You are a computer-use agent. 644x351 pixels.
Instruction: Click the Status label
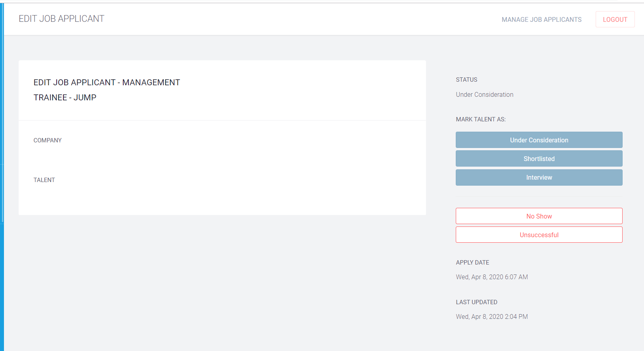(466, 80)
